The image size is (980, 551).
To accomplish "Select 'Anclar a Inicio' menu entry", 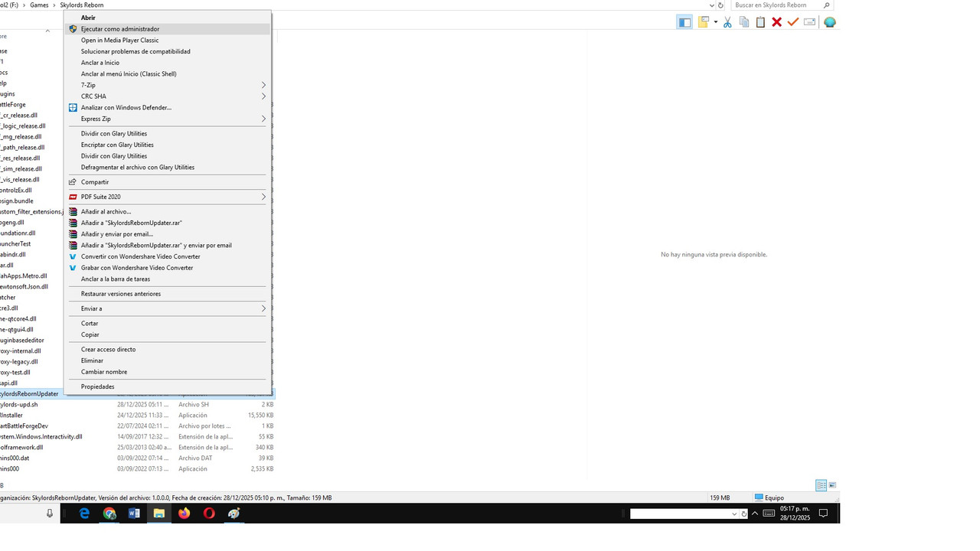I will (x=167, y=63).
